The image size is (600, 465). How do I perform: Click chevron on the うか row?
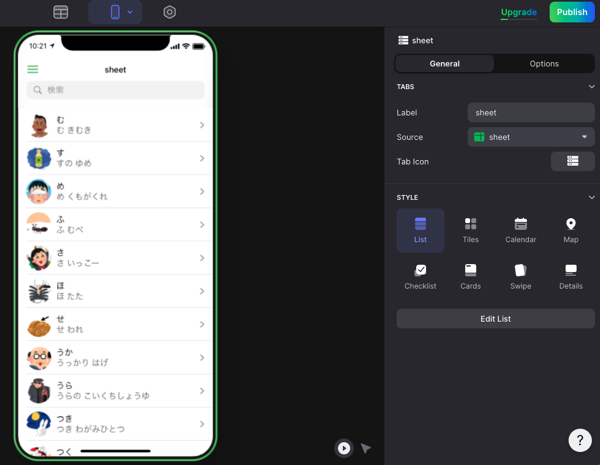(202, 357)
